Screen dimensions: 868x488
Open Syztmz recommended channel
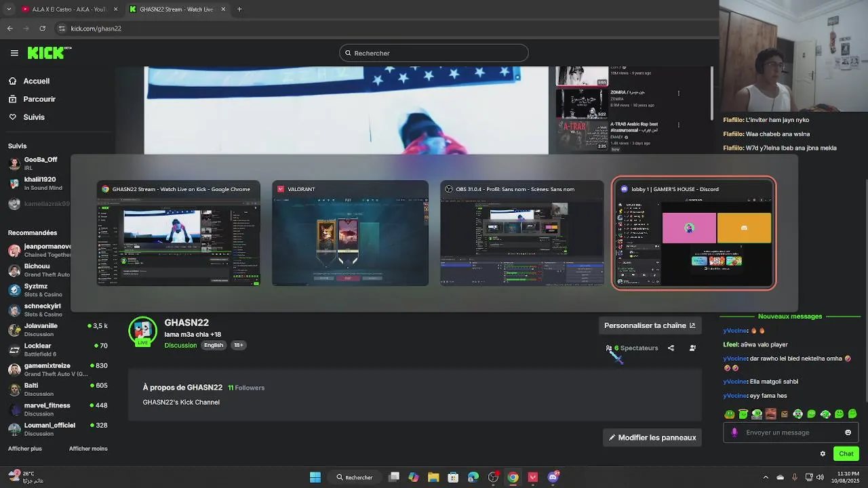39,290
